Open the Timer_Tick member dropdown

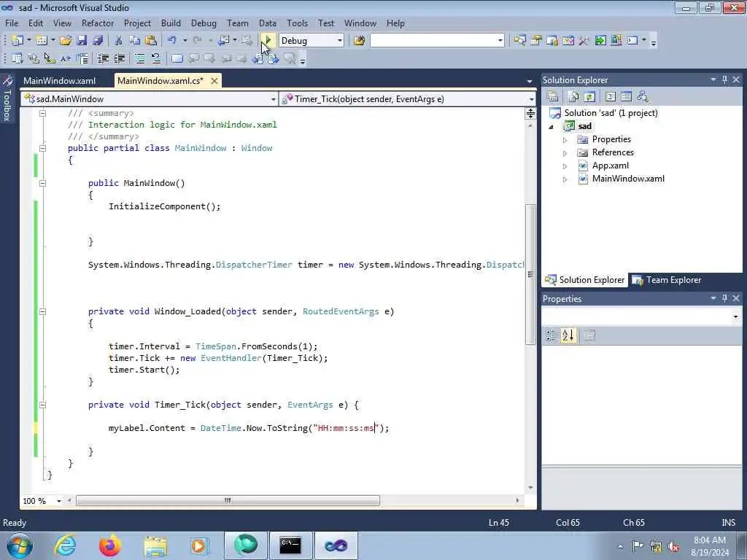531,99
